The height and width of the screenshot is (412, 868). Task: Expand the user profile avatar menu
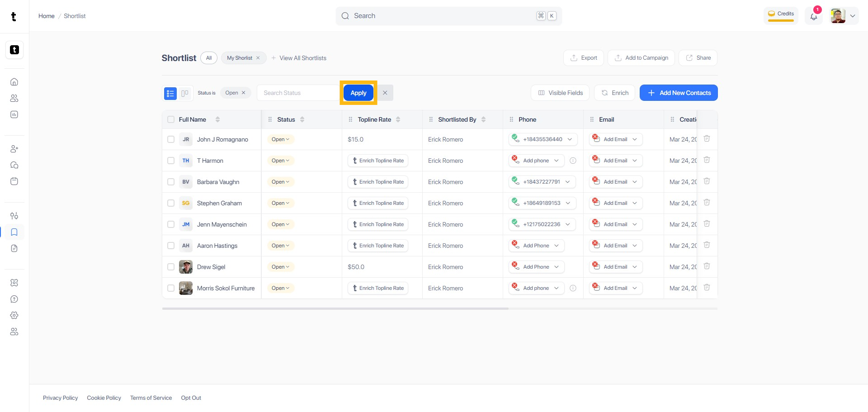(844, 16)
